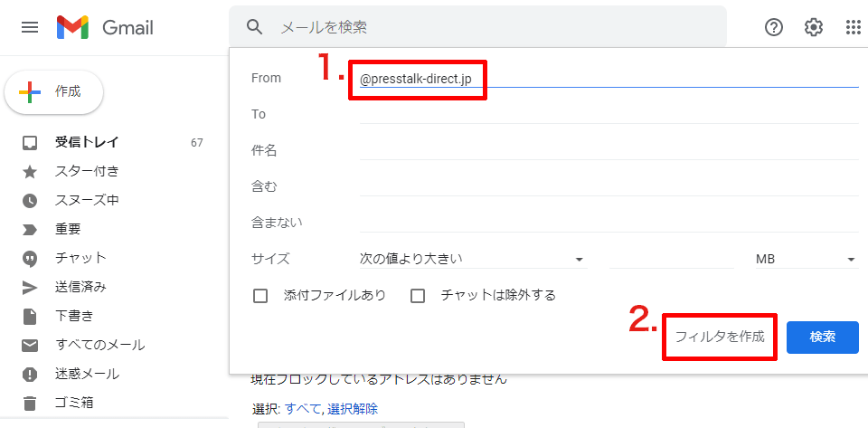Open the Settings gear icon

[x=813, y=27]
